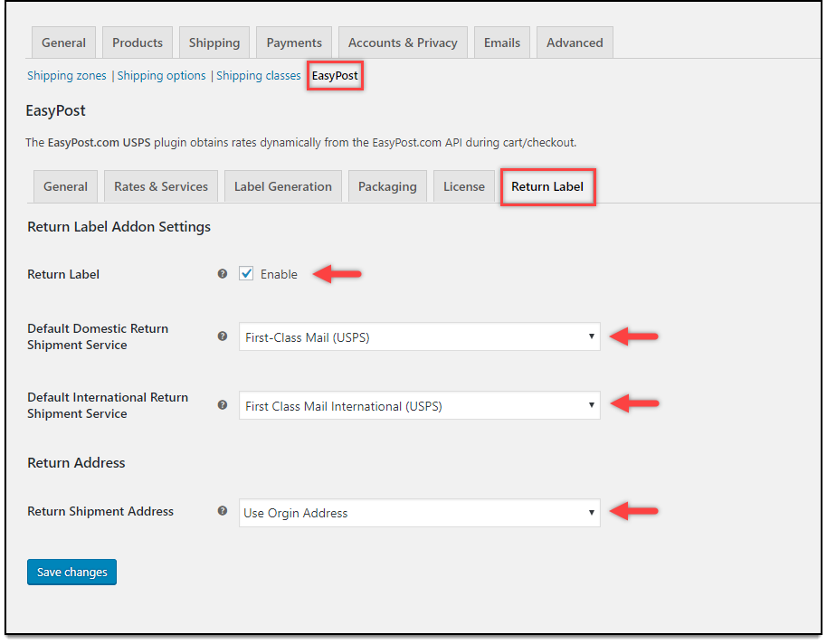Toggle the Enable Return Label checkbox
The width and height of the screenshot is (827, 644).
[x=246, y=273]
